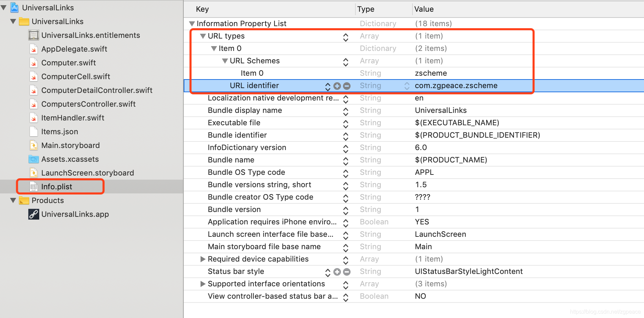This screenshot has height=318, width=644.
Task: Select the YES value for iPhone environment
Action: (x=422, y=222)
